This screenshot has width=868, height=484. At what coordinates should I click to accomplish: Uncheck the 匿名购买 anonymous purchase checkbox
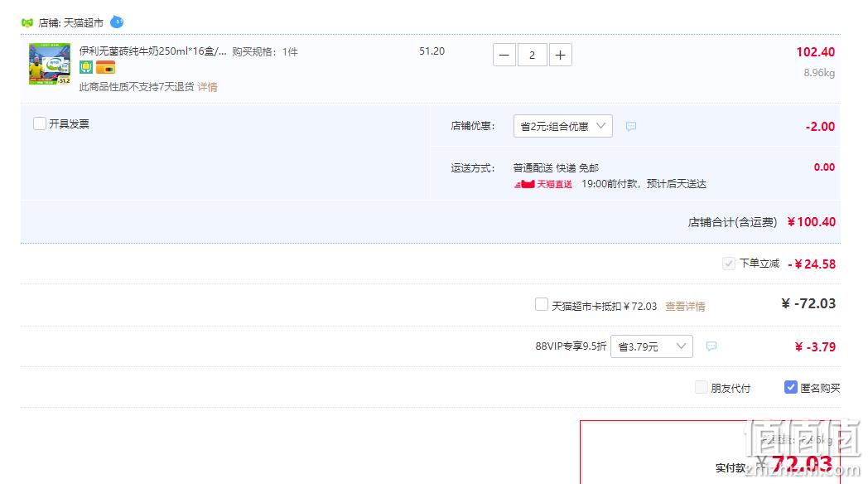coord(790,387)
